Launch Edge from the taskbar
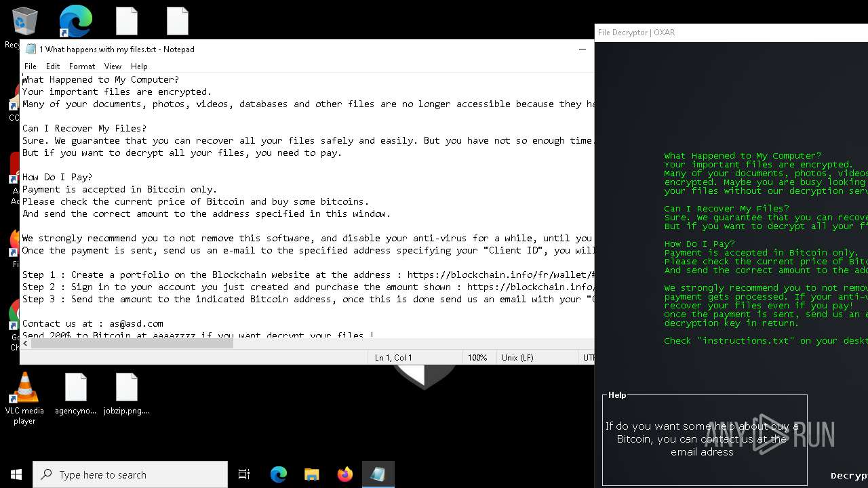Screen dimensions: 868x488 (279, 474)
